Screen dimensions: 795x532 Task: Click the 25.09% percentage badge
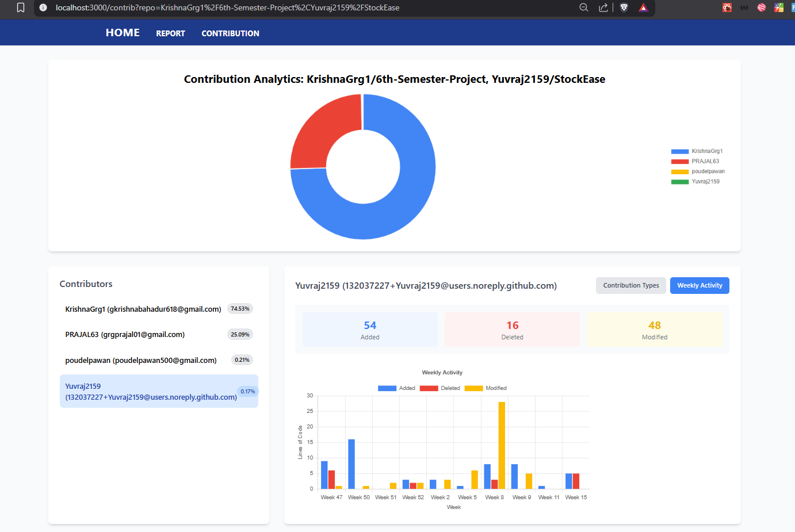pyautogui.click(x=240, y=334)
